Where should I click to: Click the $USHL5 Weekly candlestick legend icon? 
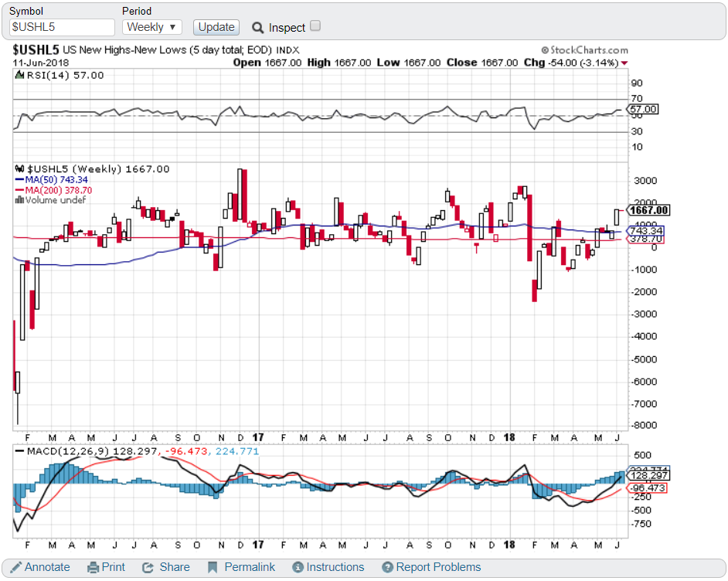pos(19,169)
